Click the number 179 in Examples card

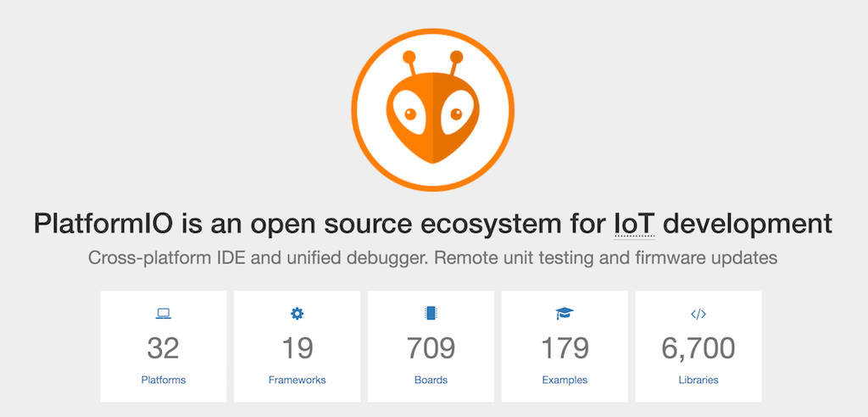click(565, 347)
